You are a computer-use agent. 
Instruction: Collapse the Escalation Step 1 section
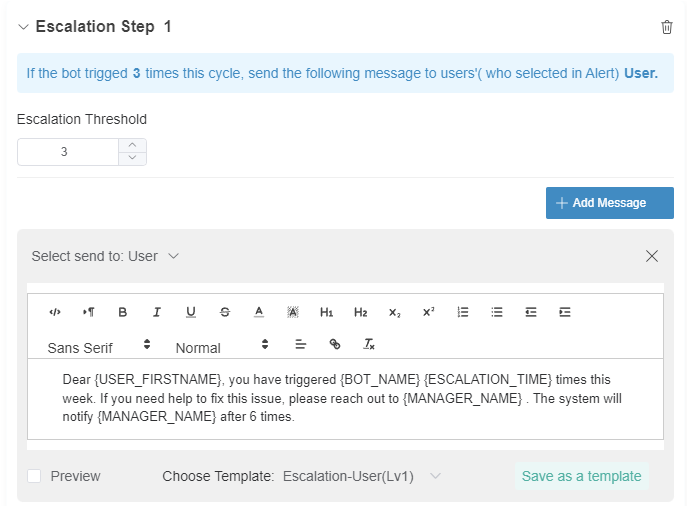click(x=23, y=27)
